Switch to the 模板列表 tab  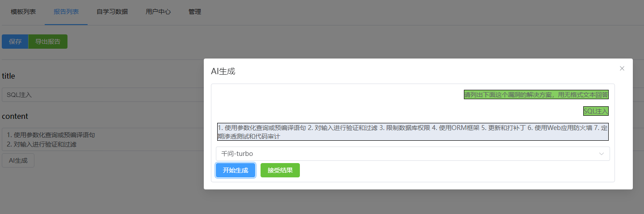(23, 12)
